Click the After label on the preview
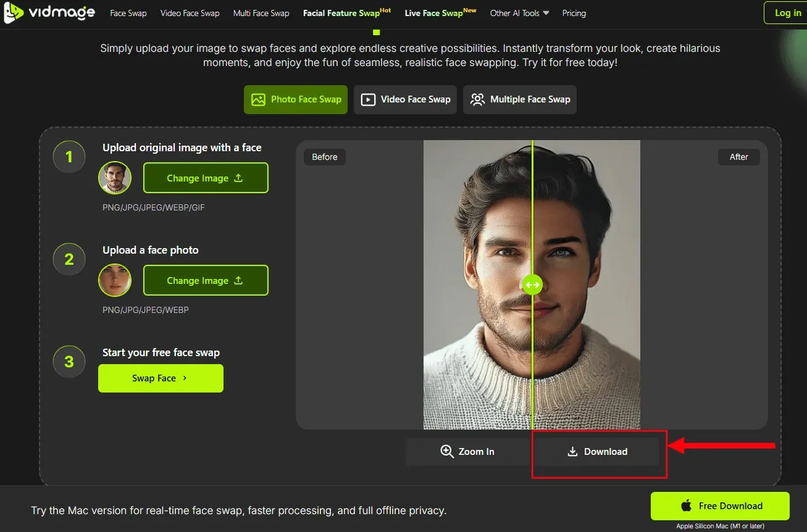The width and height of the screenshot is (807, 532). (x=739, y=157)
